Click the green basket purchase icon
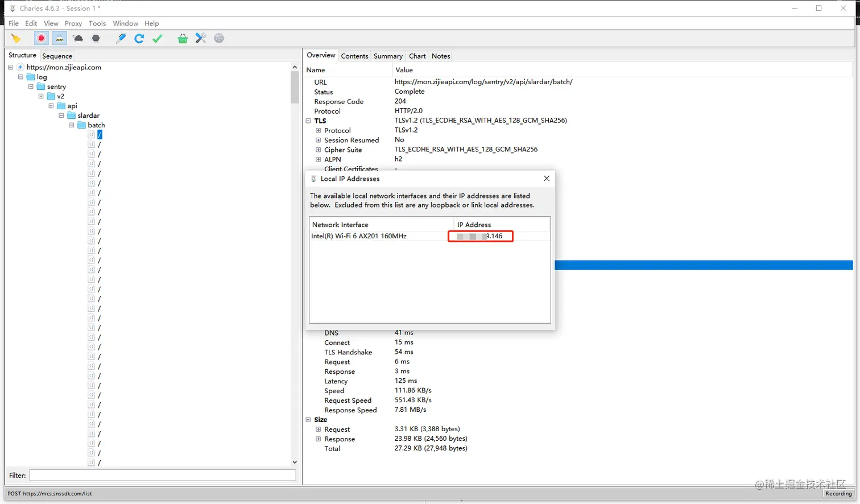Viewport: 860px width, 504px height. click(x=183, y=38)
